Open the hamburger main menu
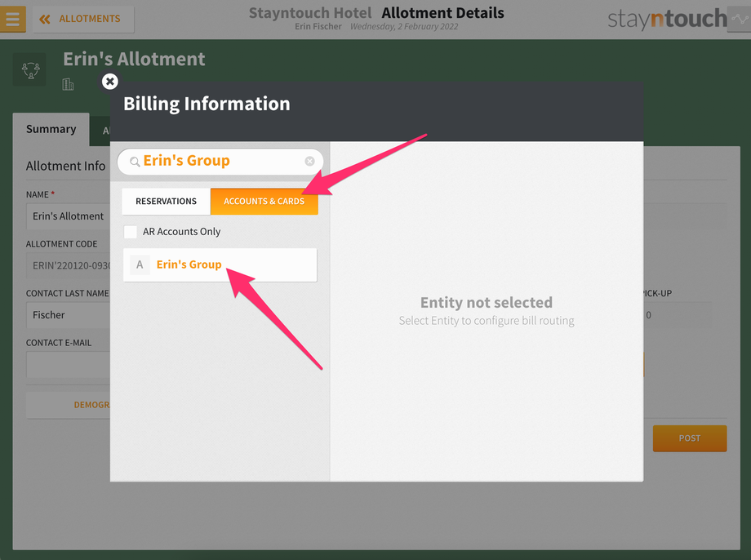The height and width of the screenshot is (560, 751). (x=12, y=19)
